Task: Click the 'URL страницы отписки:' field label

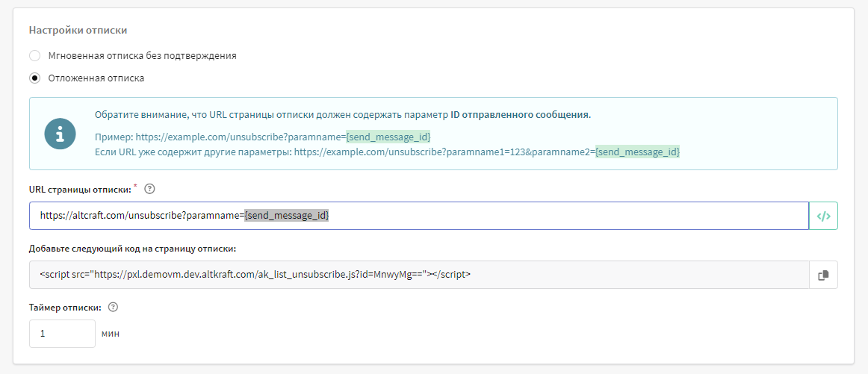Action: [x=80, y=189]
